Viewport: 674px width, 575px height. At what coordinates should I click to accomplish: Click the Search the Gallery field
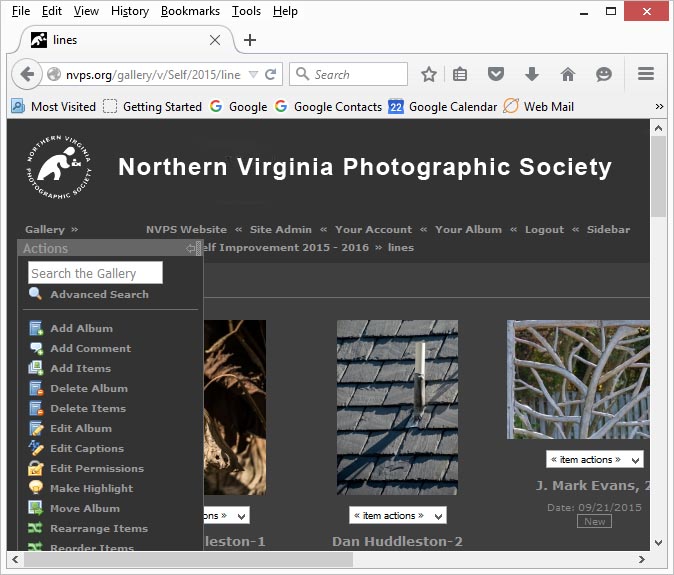click(x=95, y=273)
